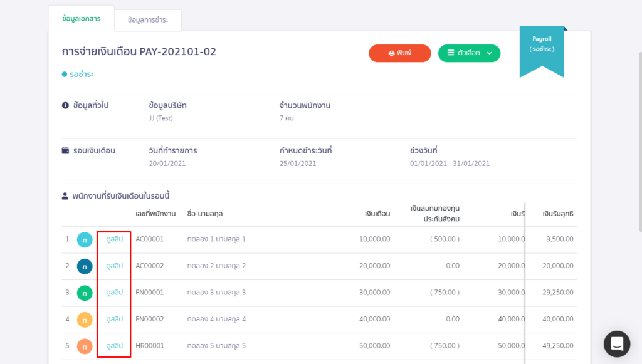Click employee number FN00001
Image resolution: width=642 pixels, height=364 pixels.
click(x=149, y=293)
